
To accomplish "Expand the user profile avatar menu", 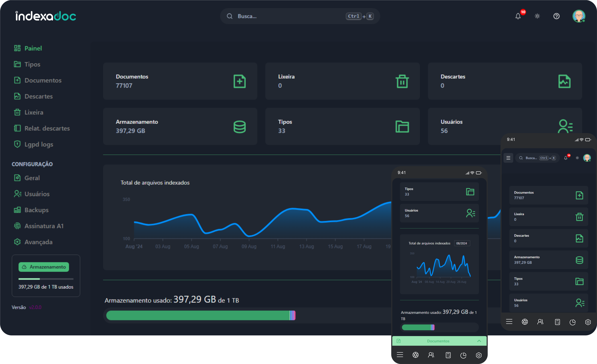I will 579,16.
